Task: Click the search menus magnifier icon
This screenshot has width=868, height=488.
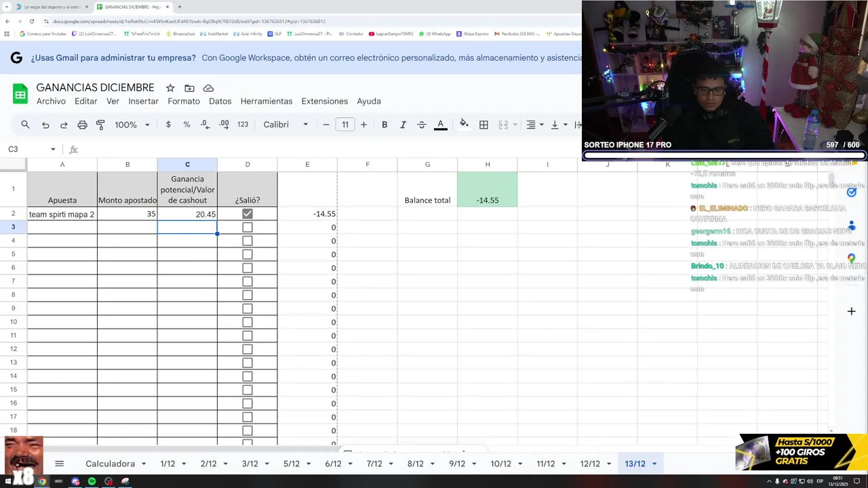Action: click(x=25, y=125)
